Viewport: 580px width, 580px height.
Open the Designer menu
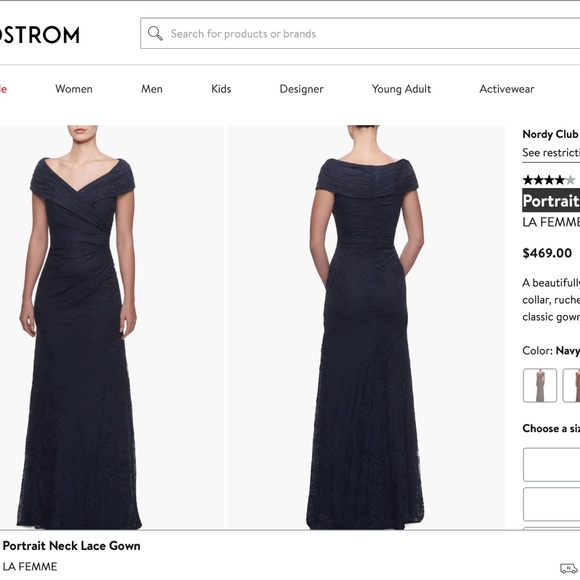(301, 89)
